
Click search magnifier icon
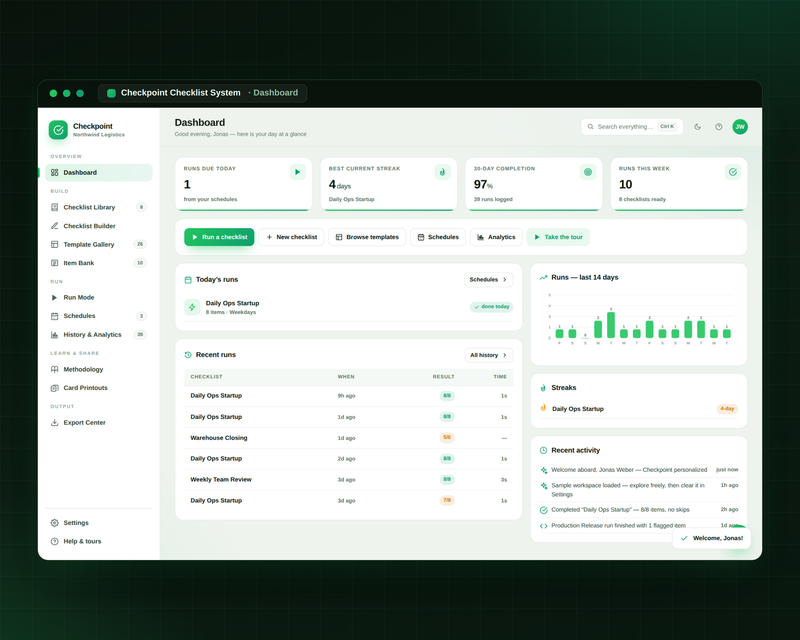coord(590,127)
